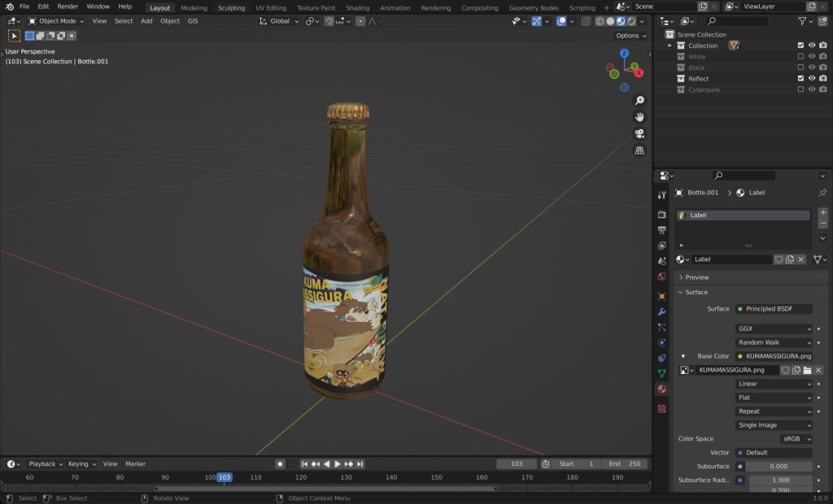833x504 pixels.
Task: Switch perspective/orthographic with grid icon
Action: point(639,150)
